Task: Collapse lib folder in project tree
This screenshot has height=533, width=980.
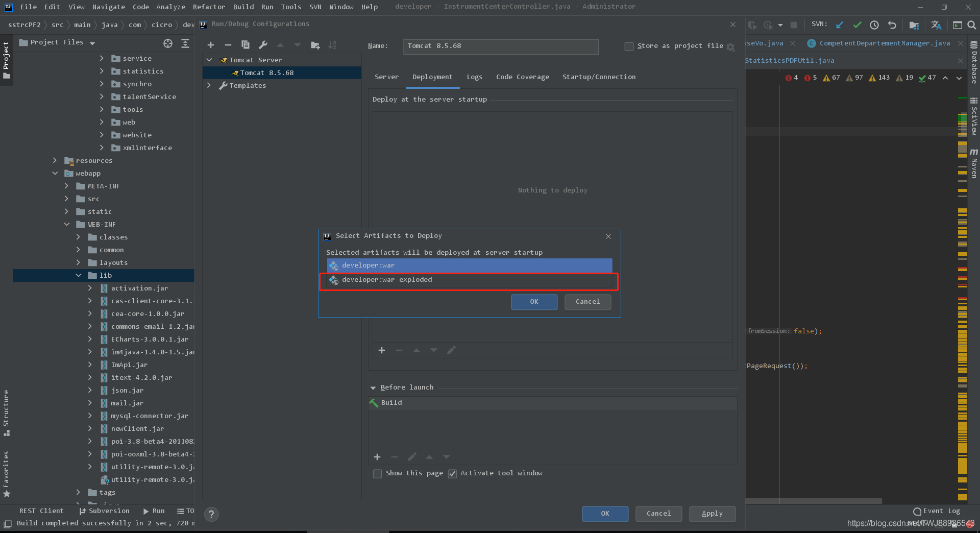Action: tap(79, 275)
